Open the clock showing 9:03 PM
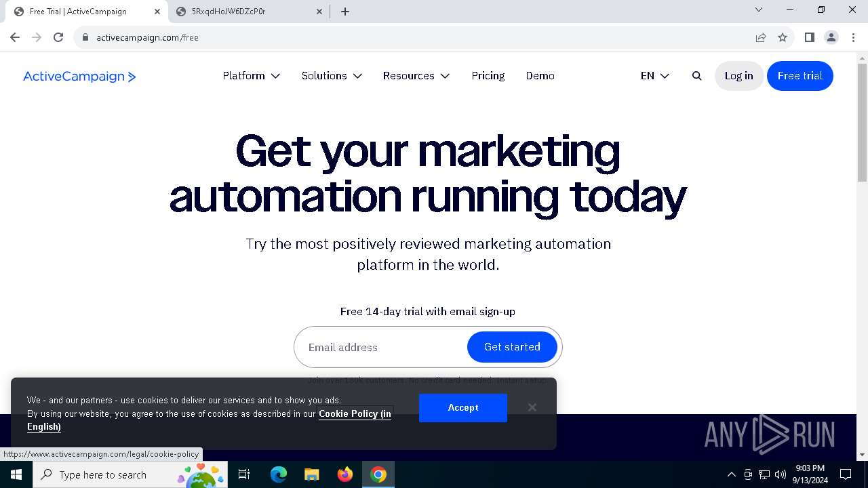This screenshot has width=868, height=488. [810, 474]
